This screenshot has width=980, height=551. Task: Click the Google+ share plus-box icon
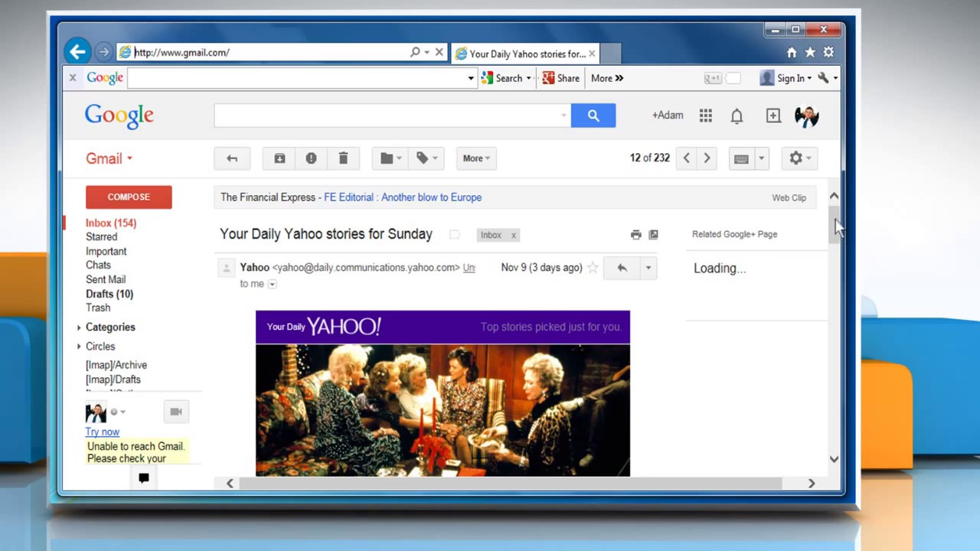(x=773, y=116)
